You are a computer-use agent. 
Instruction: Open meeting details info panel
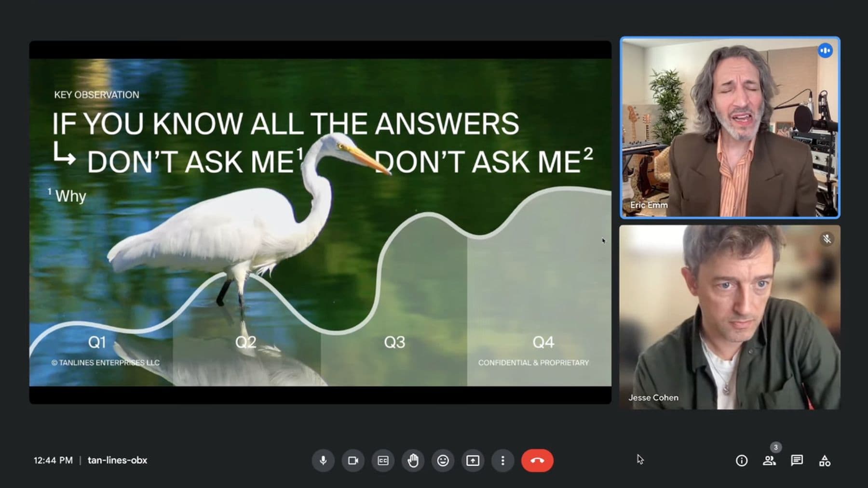[741, 461]
